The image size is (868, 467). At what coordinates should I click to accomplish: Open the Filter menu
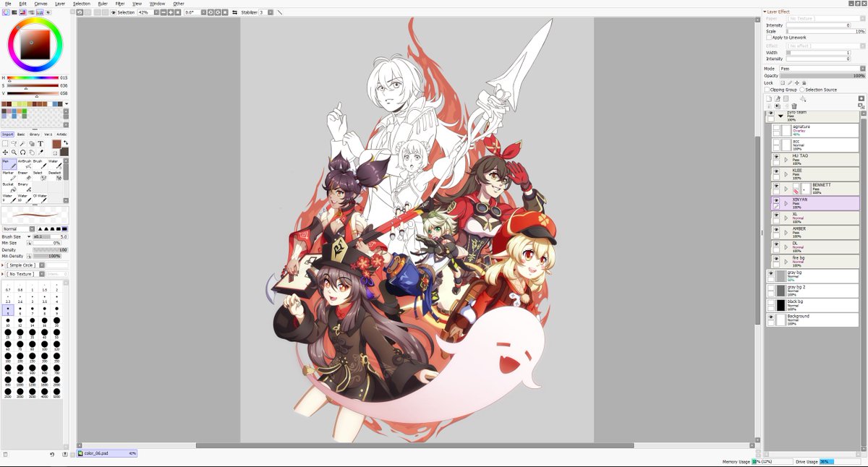click(x=120, y=4)
